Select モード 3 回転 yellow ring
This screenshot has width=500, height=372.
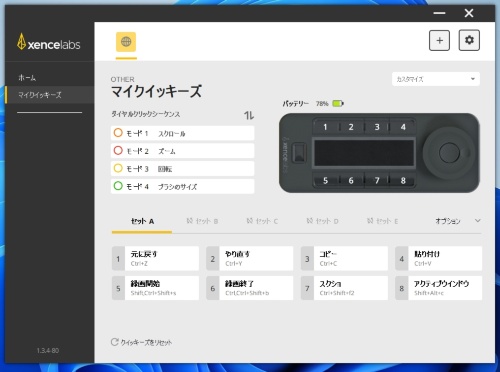(x=118, y=168)
